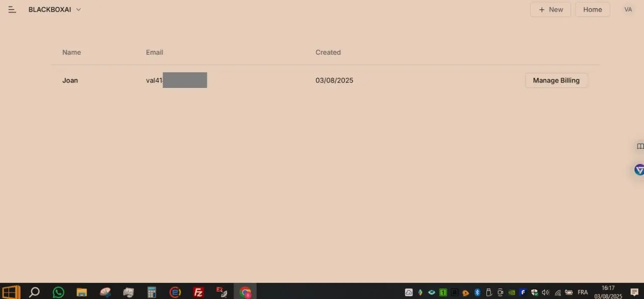Open the Windows Security shield tray icon
The width and height of the screenshot is (644, 299).
pos(534,292)
